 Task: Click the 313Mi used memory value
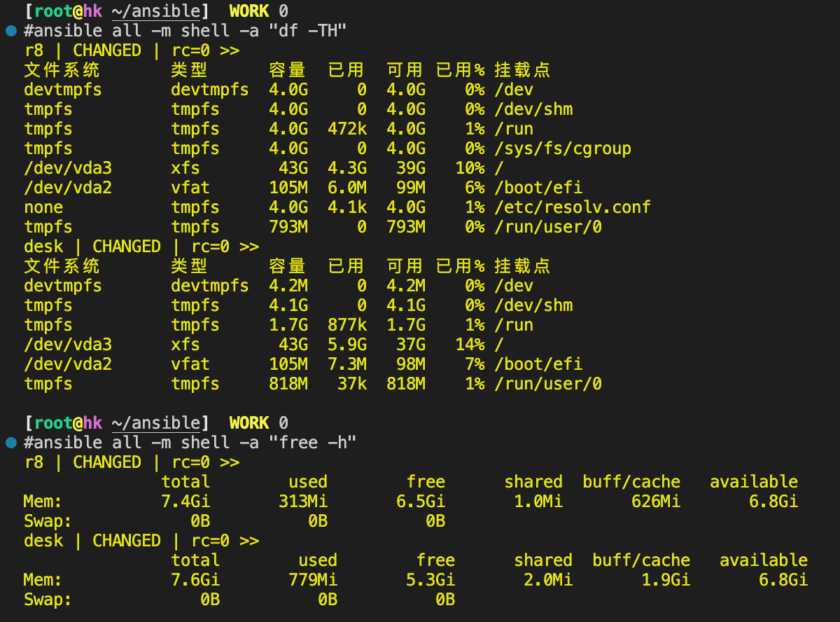303,502
